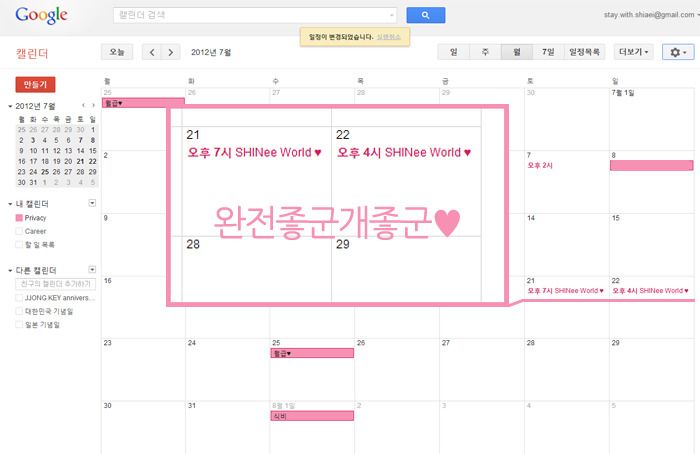
Task: Switch to 일정목록 agenda view
Action: tap(584, 52)
